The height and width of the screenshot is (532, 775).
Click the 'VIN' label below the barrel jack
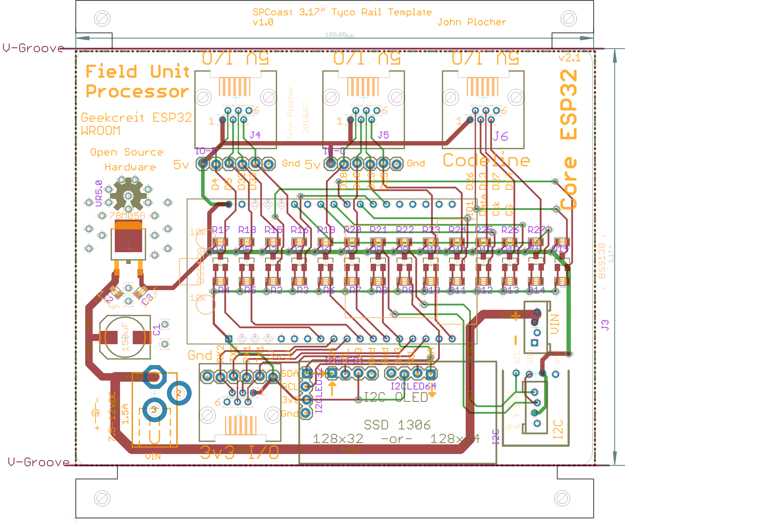click(x=153, y=457)
